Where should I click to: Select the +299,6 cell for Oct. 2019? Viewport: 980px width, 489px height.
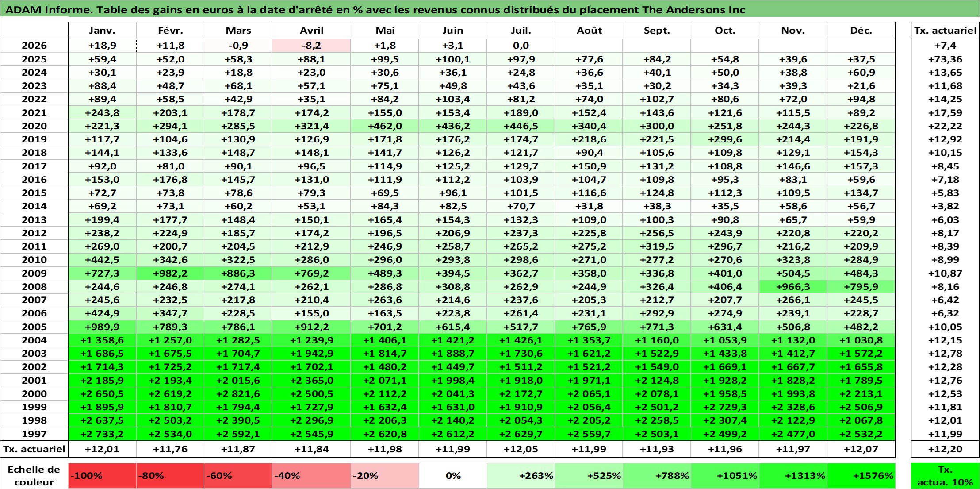point(725,139)
